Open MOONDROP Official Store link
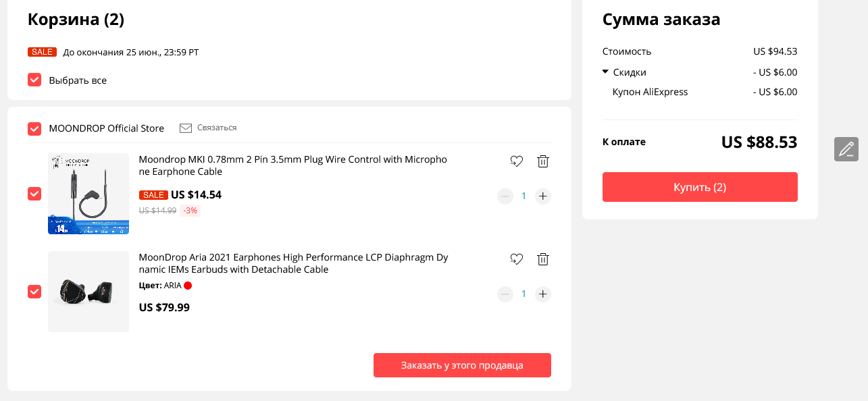The image size is (868, 401). tap(107, 128)
